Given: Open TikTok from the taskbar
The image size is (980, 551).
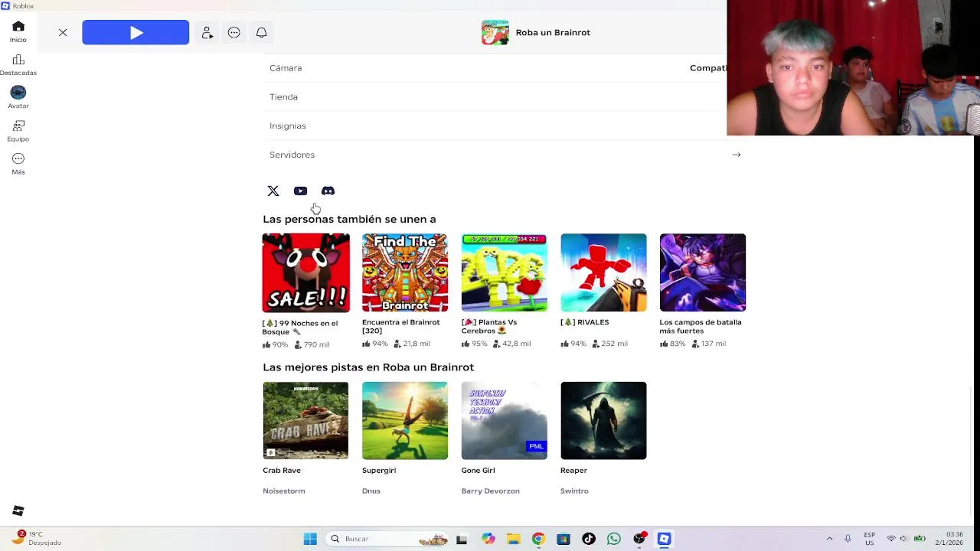Looking at the screenshot, I should tap(589, 539).
